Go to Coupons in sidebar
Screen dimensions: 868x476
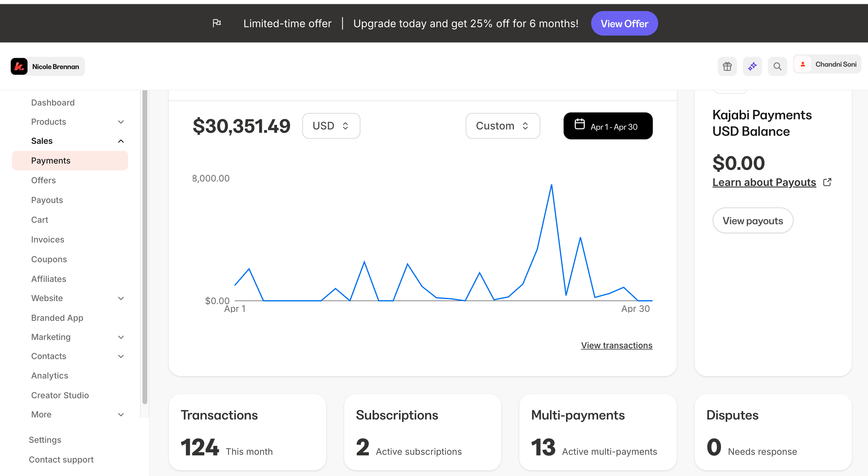click(x=49, y=259)
